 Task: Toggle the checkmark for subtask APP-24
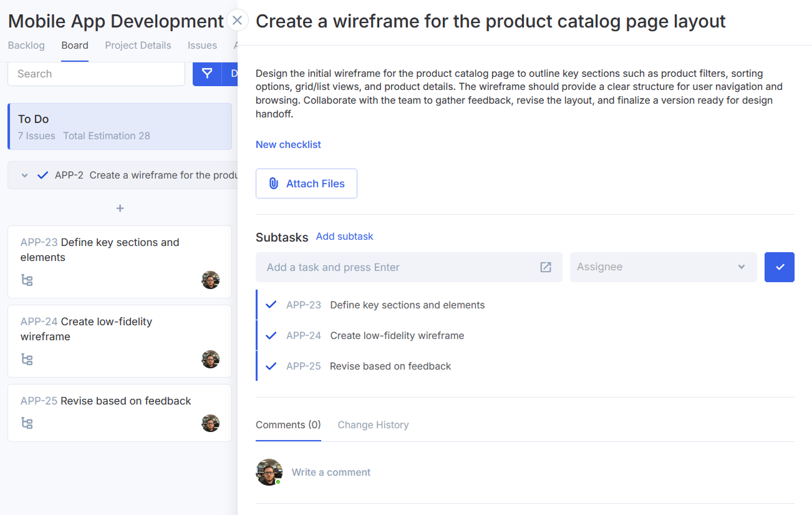click(271, 335)
